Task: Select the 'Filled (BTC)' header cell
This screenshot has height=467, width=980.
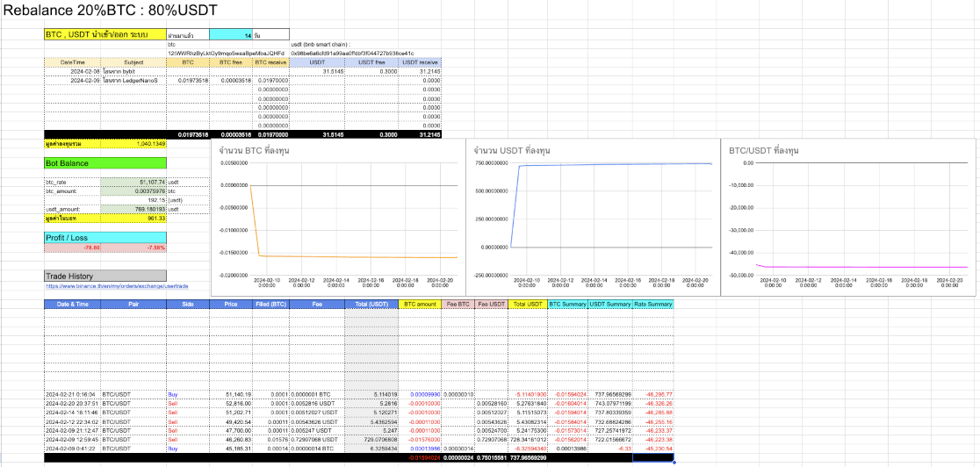Action: point(270,304)
